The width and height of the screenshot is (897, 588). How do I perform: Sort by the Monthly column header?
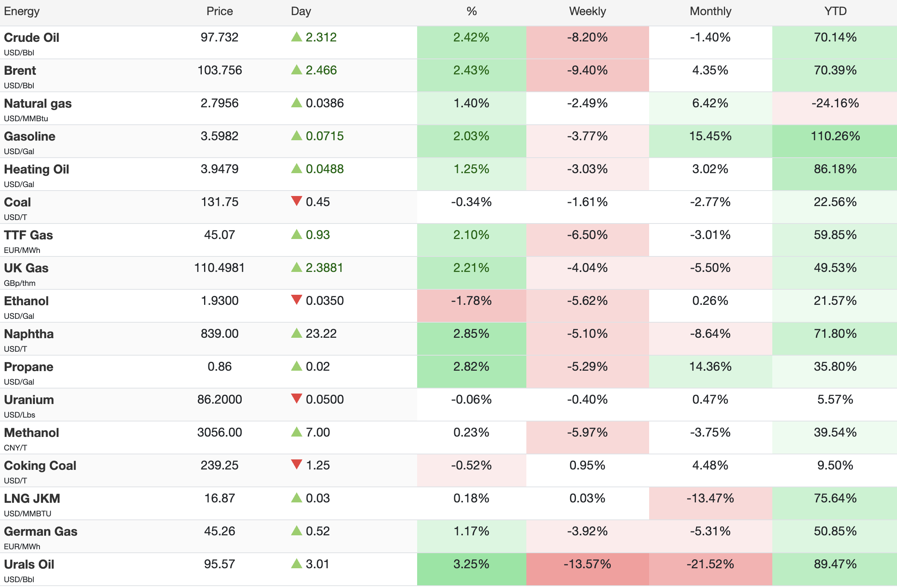[710, 11]
